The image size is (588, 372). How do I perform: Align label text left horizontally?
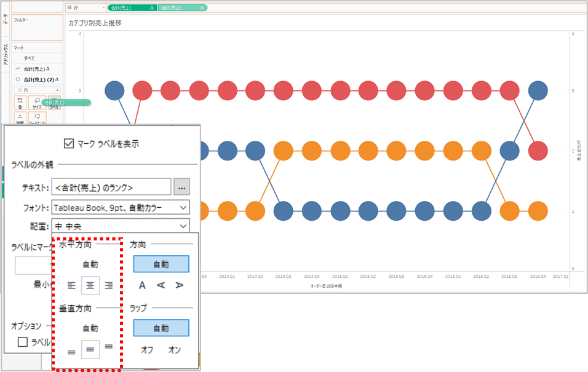(x=71, y=286)
